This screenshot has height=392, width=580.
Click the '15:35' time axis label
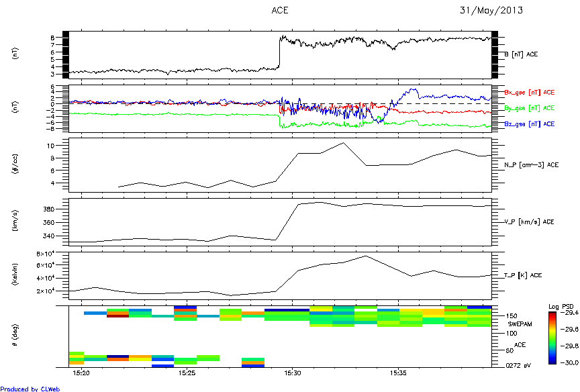coord(398,373)
